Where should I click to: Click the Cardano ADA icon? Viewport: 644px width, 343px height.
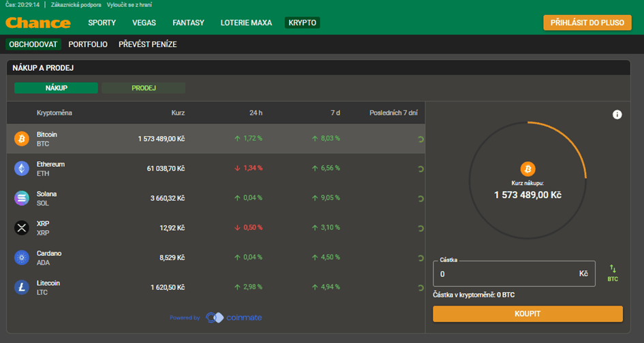(22, 258)
